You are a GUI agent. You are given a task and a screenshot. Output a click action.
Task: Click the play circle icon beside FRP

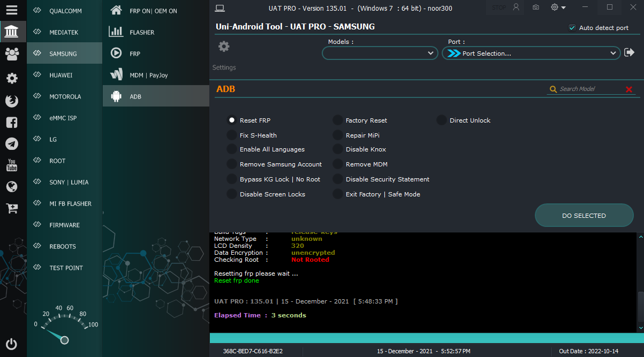(x=116, y=53)
